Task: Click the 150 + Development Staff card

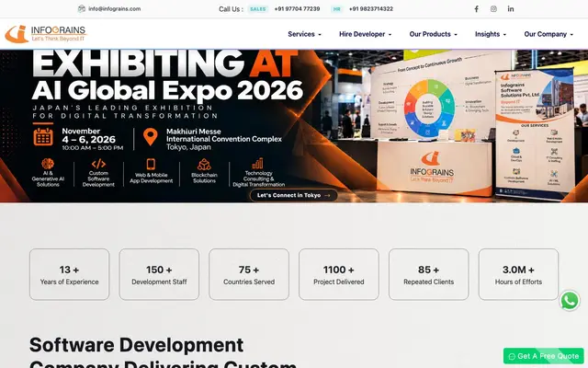Action: pos(159,274)
